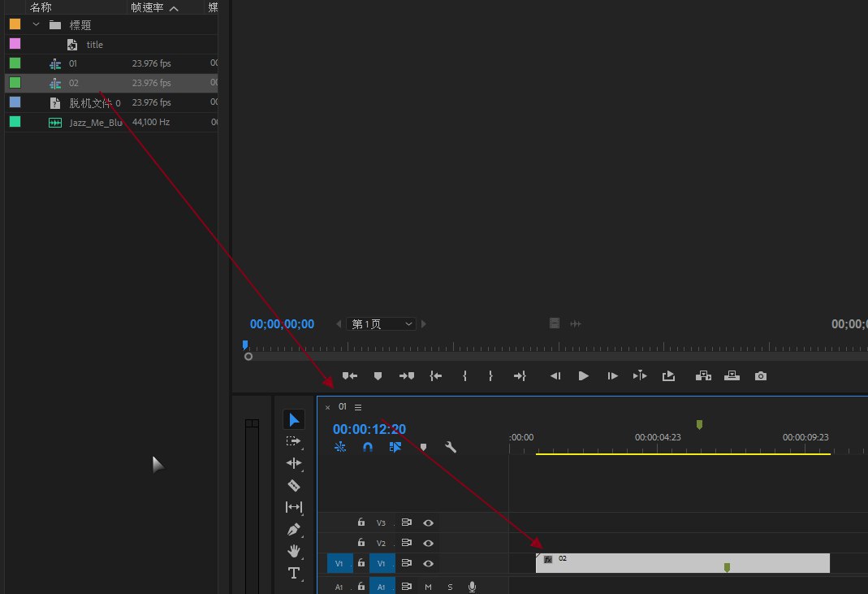Select the Ripple Edit tool
The height and width of the screenshot is (594, 868).
(294, 463)
